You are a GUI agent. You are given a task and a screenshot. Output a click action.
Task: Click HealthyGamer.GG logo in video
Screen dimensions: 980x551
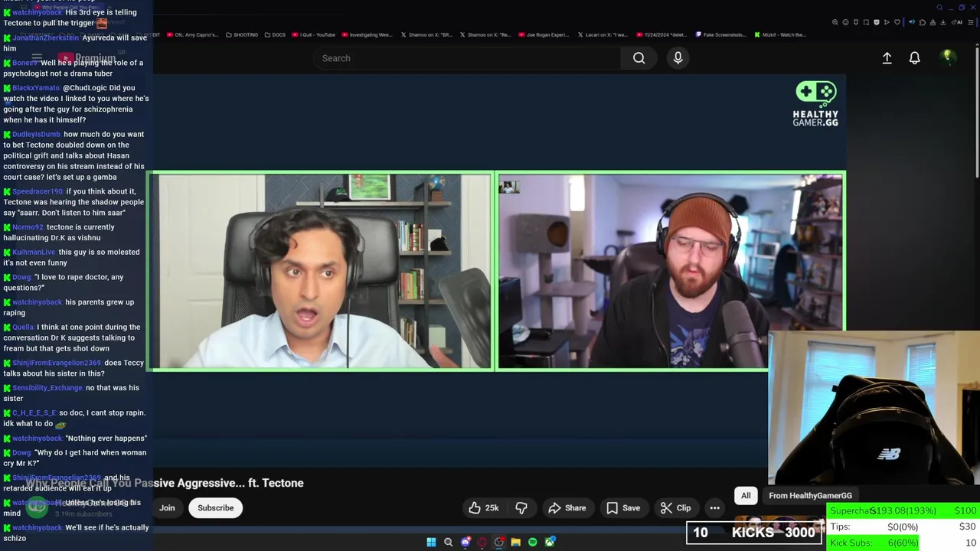tap(816, 103)
